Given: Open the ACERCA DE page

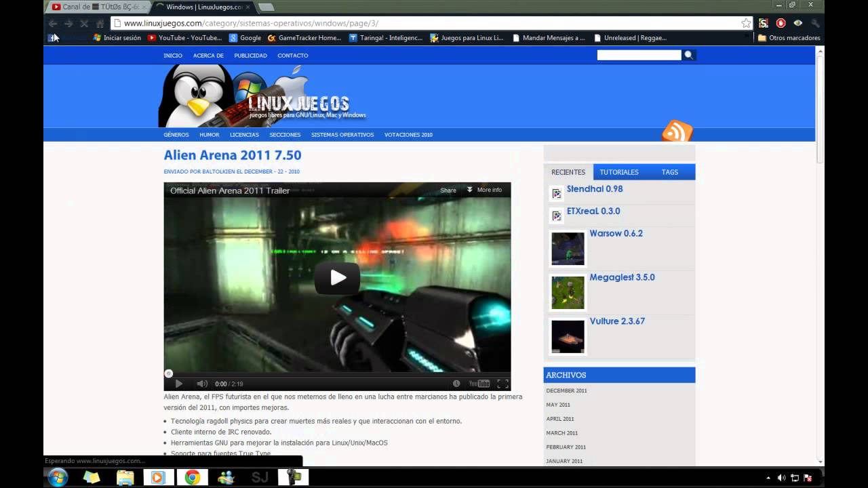Looking at the screenshot, I should click(208, 56).
